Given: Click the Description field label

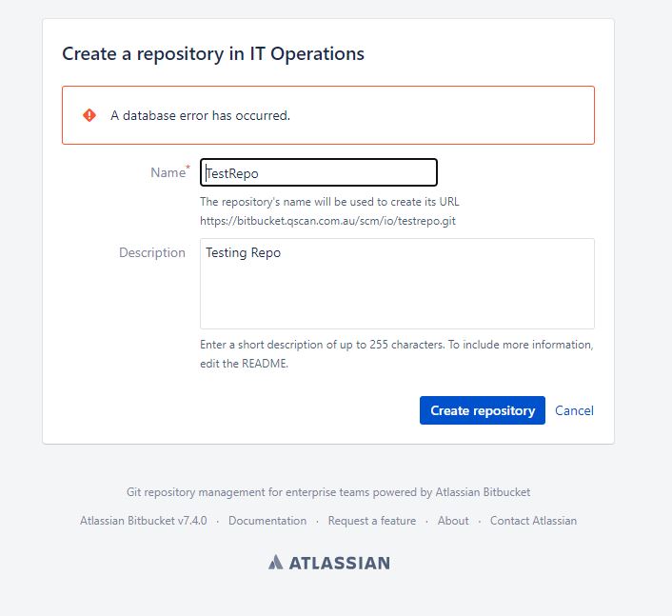Looking at the screenshot, I should [152, 252].
